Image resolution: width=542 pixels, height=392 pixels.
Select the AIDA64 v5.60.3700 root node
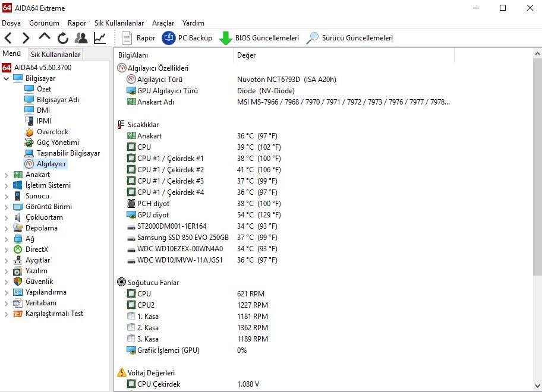click(x=43, y=67)
